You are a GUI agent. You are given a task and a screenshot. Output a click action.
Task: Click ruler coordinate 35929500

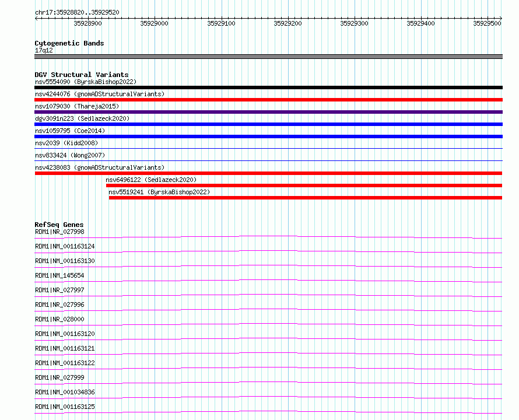pyautogui.click(x=488, y=23)
